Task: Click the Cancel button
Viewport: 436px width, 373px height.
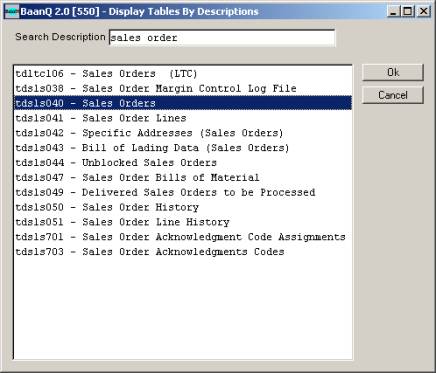Action: pyautogui.click(x=393, y=95)
